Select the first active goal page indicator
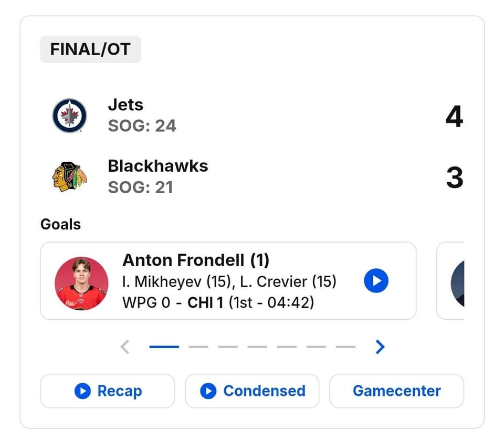The width and height of the screenshot is (504, 440). click(x=164, y=347)
